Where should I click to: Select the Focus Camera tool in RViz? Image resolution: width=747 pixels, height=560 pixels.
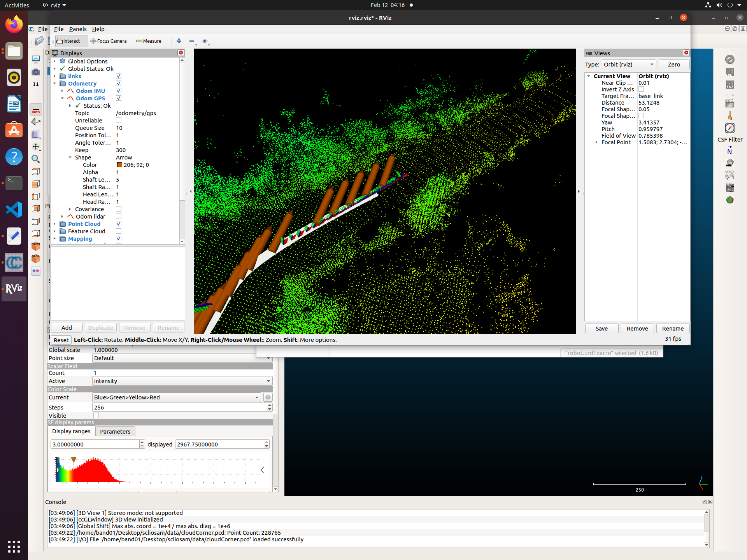click(x=109, y=41)
